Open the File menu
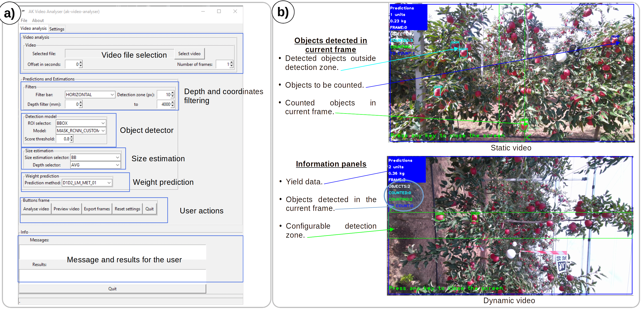The width and height of the screenshot is (644, 311). [x=24, y=20]
